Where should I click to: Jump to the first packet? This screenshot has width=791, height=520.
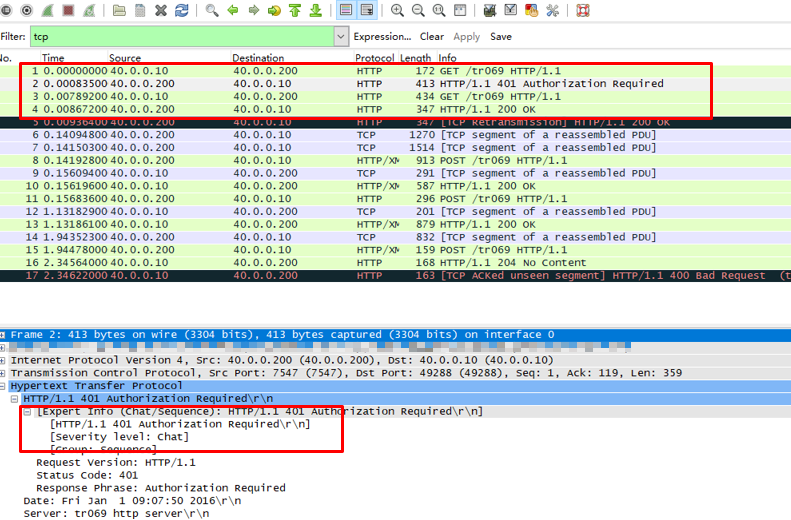coord(295,10)
